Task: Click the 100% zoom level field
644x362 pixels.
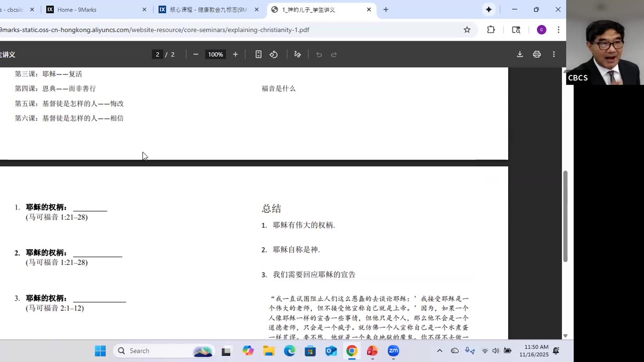Action: 215,54
